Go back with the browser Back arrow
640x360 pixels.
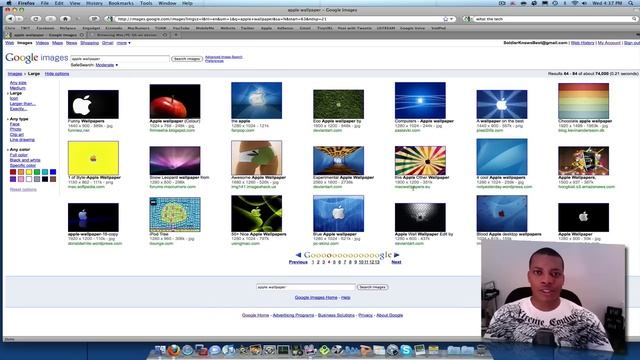point(10,19)
